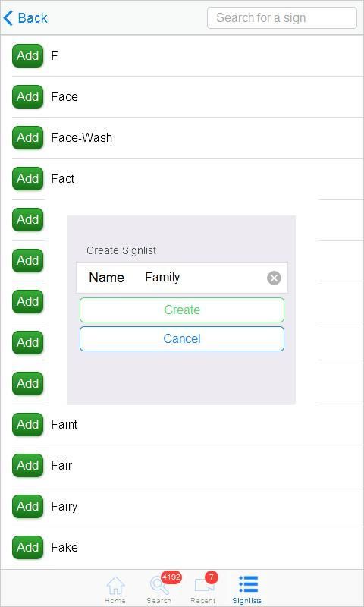Add the Fake sign
The image size is (364, 607).
[27, 548]
